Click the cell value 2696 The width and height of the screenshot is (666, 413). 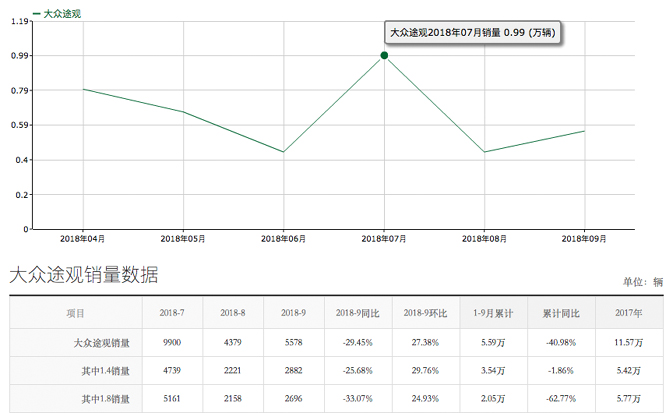click(x=293, y=399)
